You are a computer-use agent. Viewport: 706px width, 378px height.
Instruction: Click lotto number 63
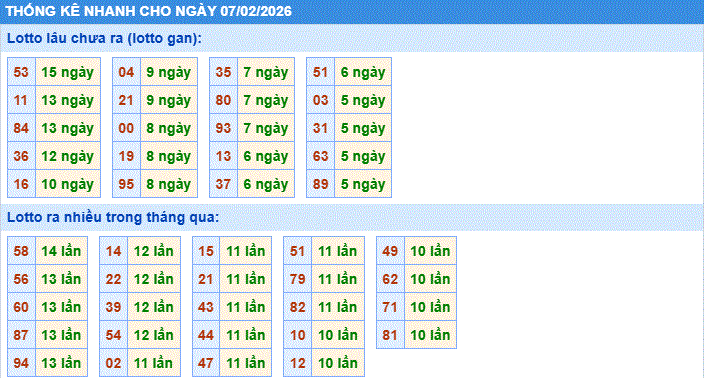tap(320, 156)
